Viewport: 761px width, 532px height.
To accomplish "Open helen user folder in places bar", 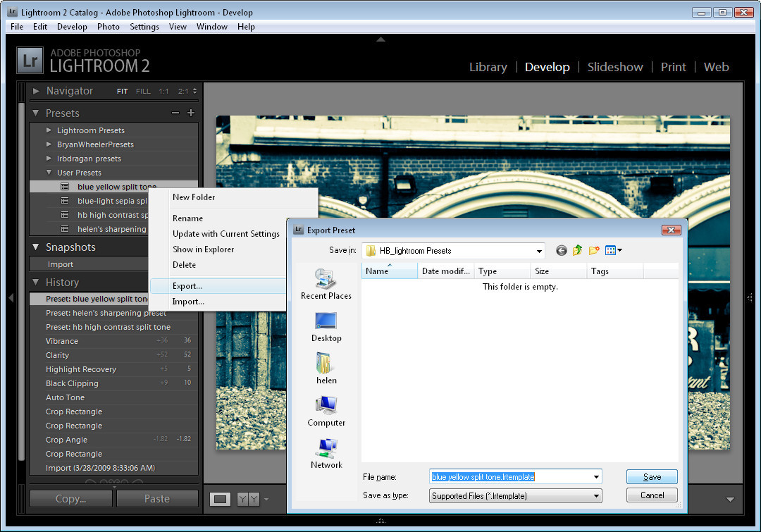I will (x=326, y=369).
